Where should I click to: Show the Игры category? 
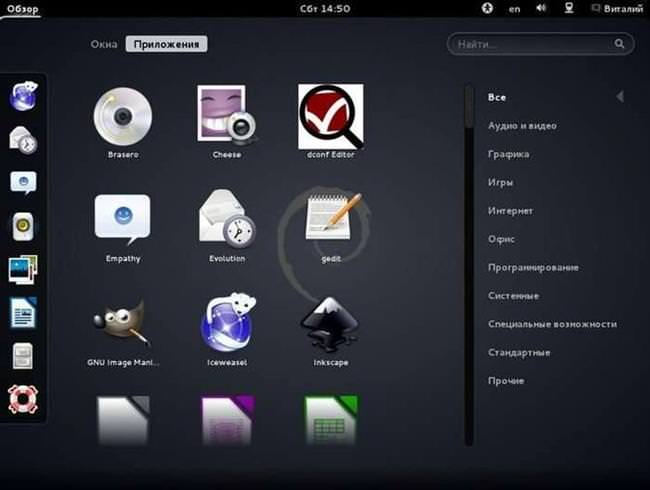coord(500,182)
